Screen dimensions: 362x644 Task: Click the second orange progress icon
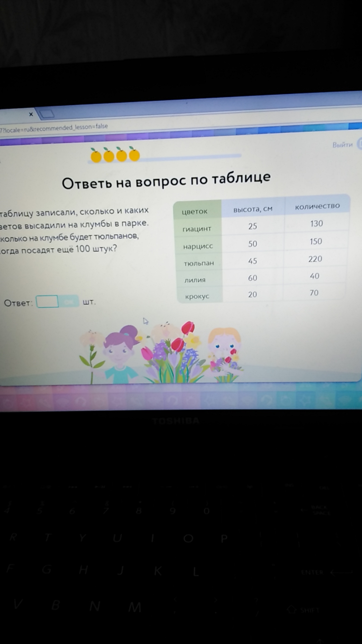pos(109,155)
